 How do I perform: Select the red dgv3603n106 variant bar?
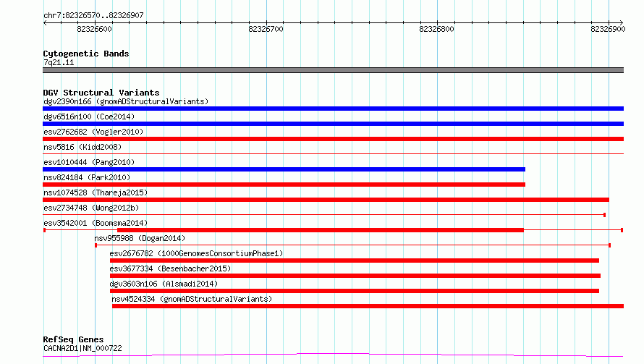(x=355, y=291)
